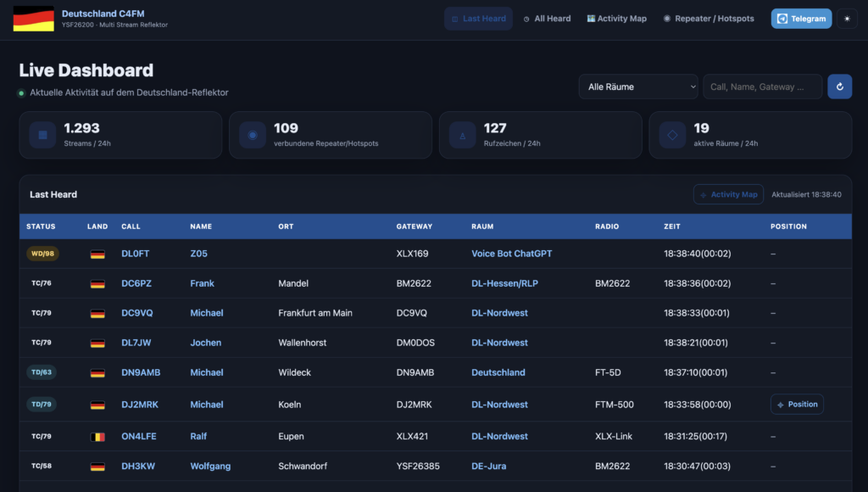
Task: Click the TD/79 status badge for DJ2MRK
Action: [42, 404]
